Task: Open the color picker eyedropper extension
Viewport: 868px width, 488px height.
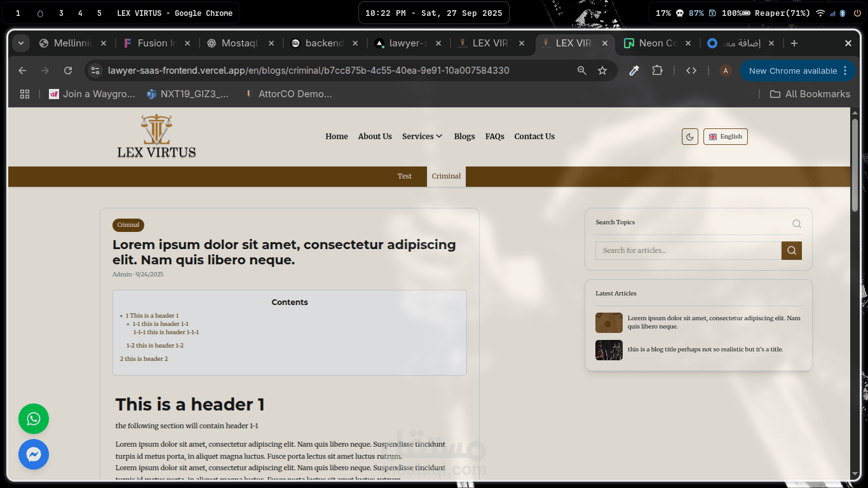Action: coord(634,71)
